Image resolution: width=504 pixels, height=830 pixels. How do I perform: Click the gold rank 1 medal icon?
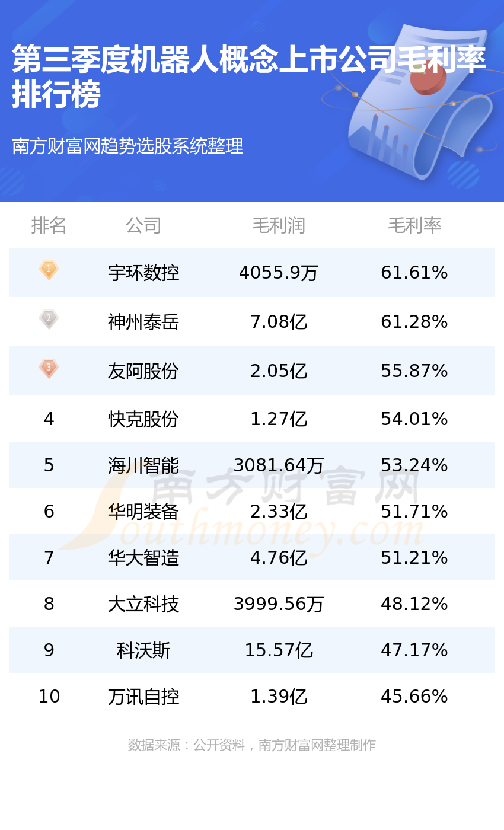(49, 270)
